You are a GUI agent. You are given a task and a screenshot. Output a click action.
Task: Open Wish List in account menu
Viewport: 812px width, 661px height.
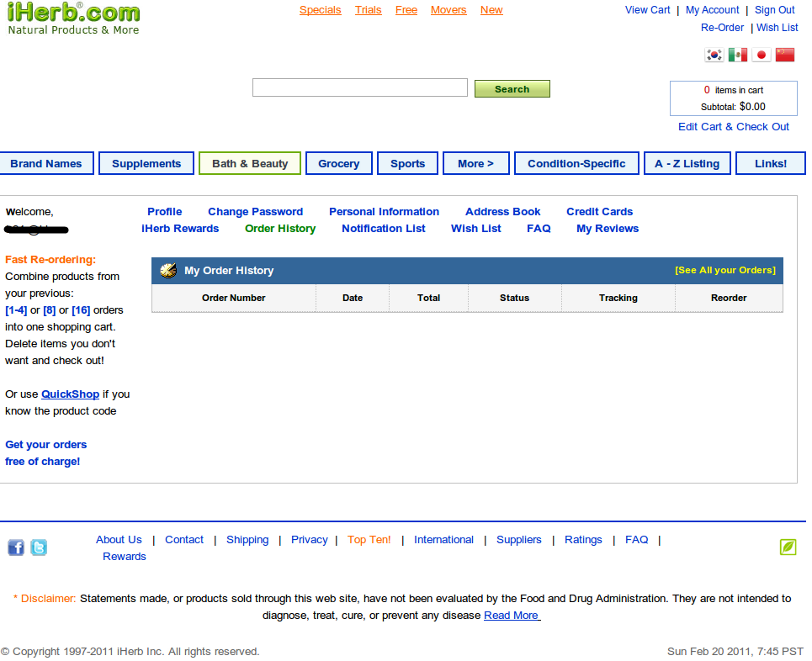point(476,228)
